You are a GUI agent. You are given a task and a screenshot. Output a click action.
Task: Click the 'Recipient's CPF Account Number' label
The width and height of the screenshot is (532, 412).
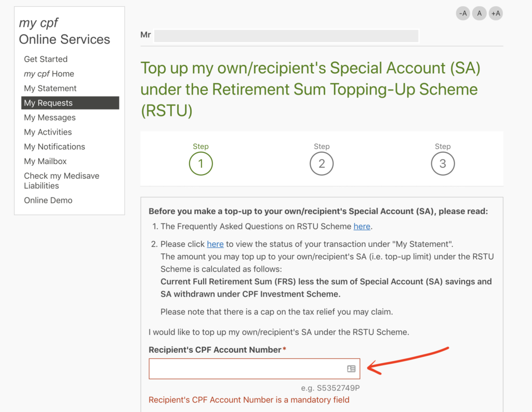[x=215, y=350]
